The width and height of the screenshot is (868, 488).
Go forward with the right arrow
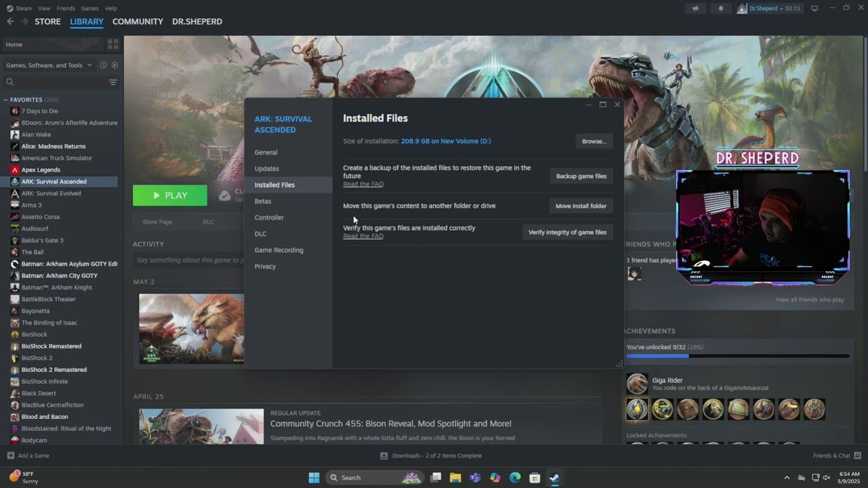point(25,22)
